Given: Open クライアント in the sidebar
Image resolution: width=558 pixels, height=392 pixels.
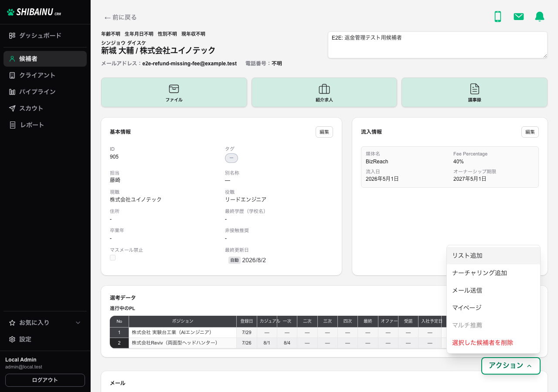Looking at the screenshot, I should [x=45, y=75].
